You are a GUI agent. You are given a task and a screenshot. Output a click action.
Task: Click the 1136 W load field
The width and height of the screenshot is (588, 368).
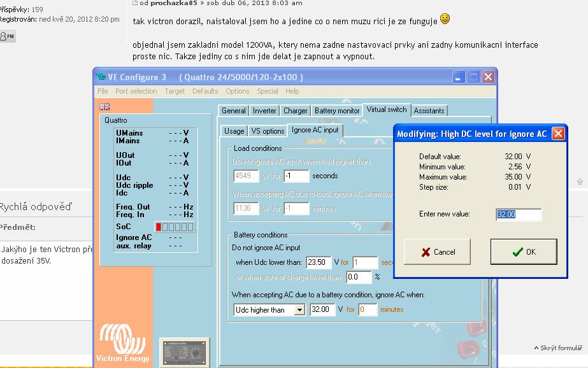(246, 208)
